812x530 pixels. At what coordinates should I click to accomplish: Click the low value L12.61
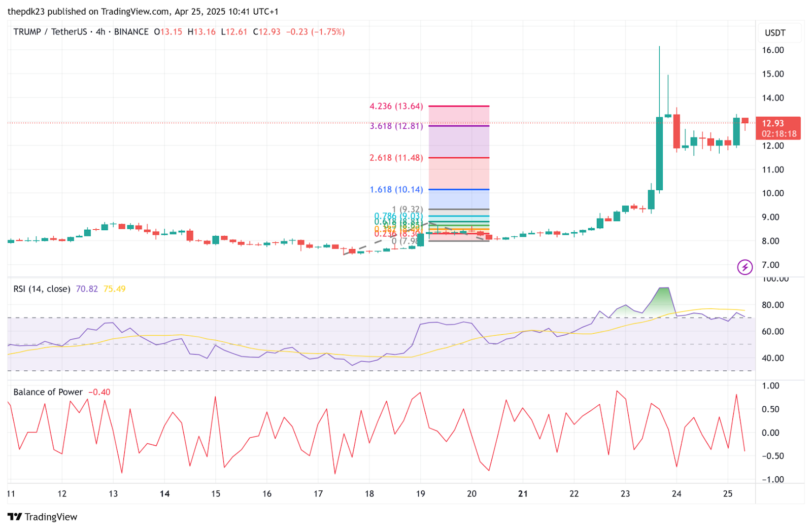tap(234, 31)
